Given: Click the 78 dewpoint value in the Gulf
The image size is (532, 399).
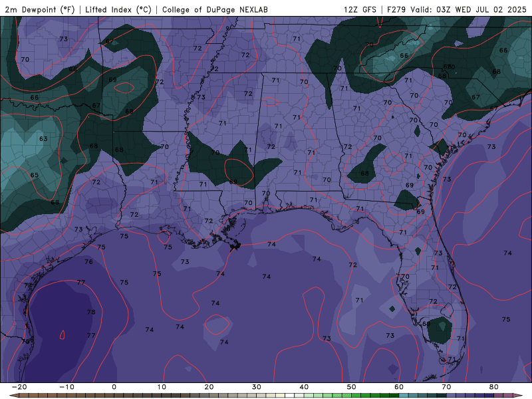Looking at the screenshot, I should coord(91,312).
